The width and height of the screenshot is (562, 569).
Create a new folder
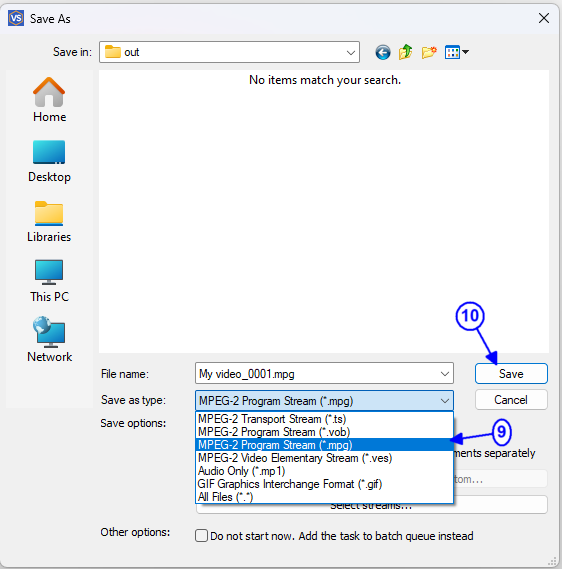(429, 52)
